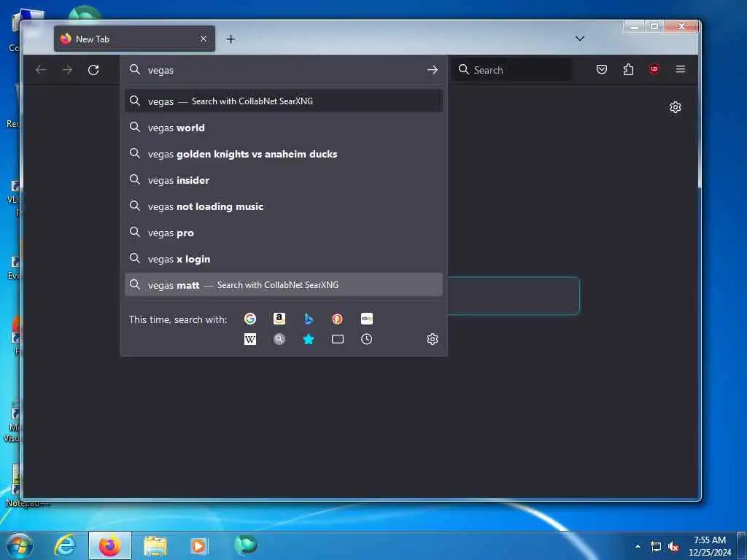Screen dimensions: 747x560
Task: Choose the vegas world suggestion
Action: [284, 128]
